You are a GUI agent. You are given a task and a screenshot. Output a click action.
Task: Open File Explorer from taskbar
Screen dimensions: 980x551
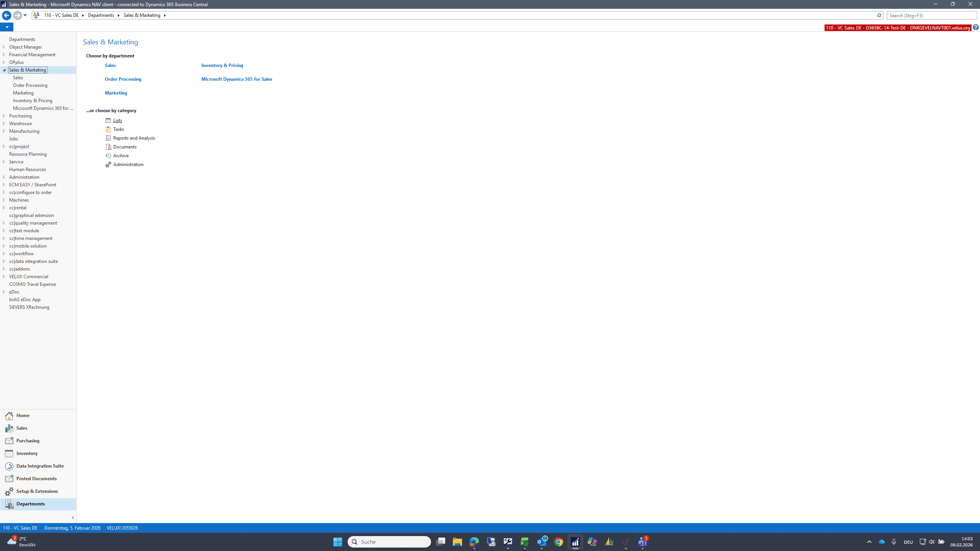click(457, 542)
